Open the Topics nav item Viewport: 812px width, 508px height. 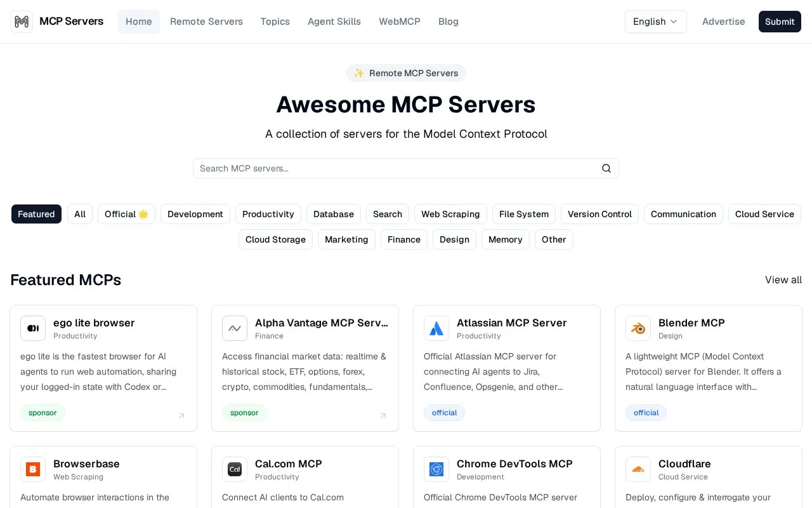pyautogui.click(x=275, y=22)
